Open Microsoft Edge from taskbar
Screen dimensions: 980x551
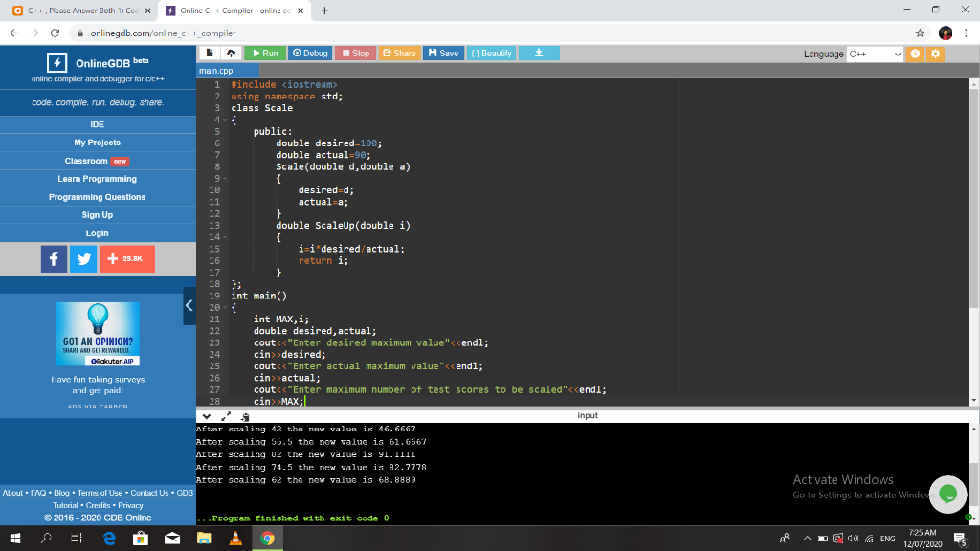(x=109, y=538)
